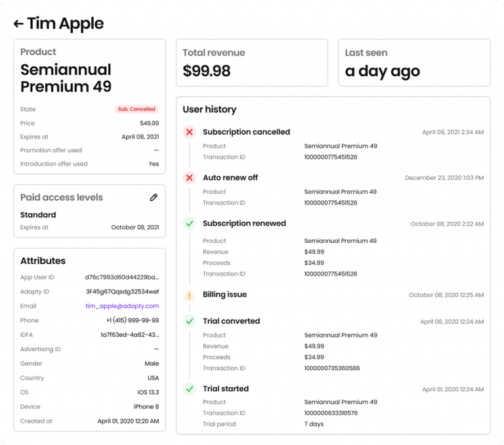504x445 pixels.
Task: Select the Adapty ID value
Action: pos(122,291)
